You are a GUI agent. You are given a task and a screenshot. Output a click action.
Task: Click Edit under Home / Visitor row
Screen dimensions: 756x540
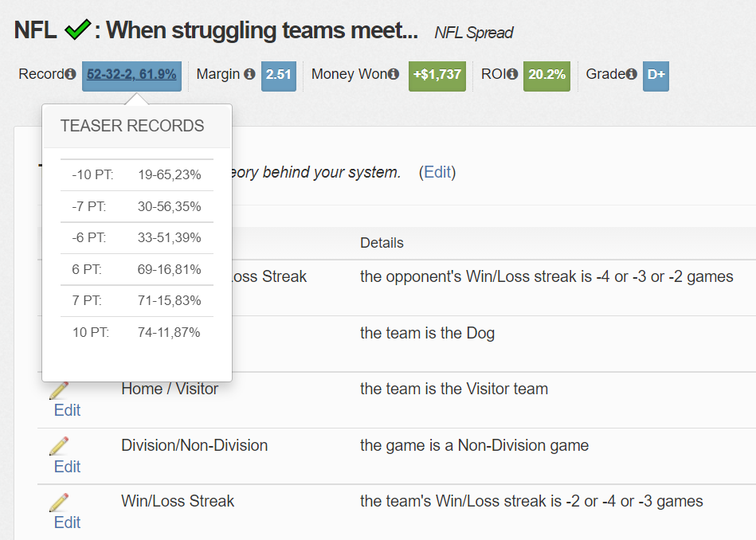click(x=67, y=410)
